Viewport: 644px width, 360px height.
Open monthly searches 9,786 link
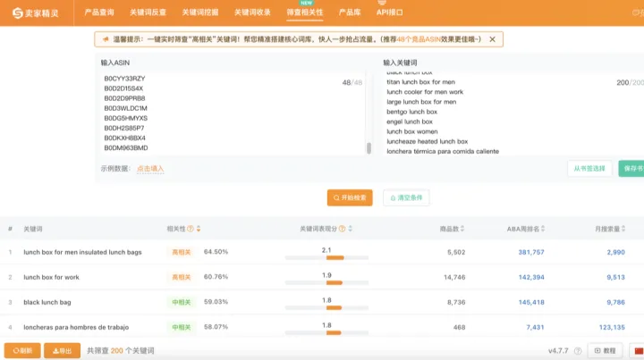tap(615, 302)
